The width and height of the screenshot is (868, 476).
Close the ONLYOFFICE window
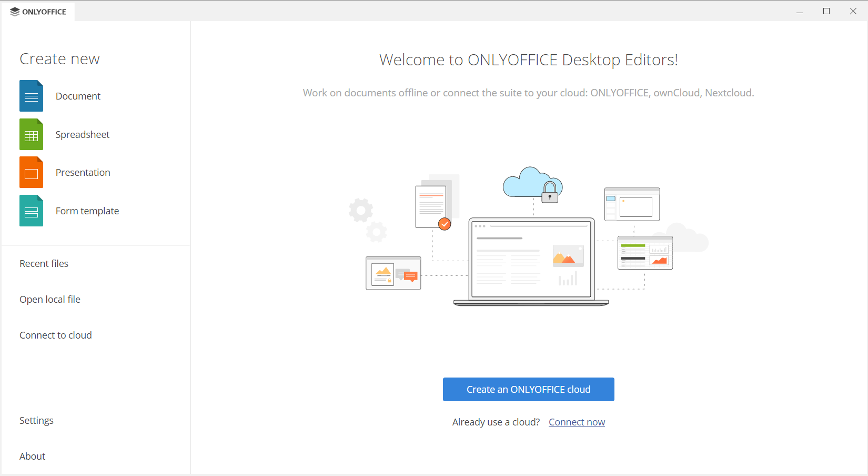(853, 11)
